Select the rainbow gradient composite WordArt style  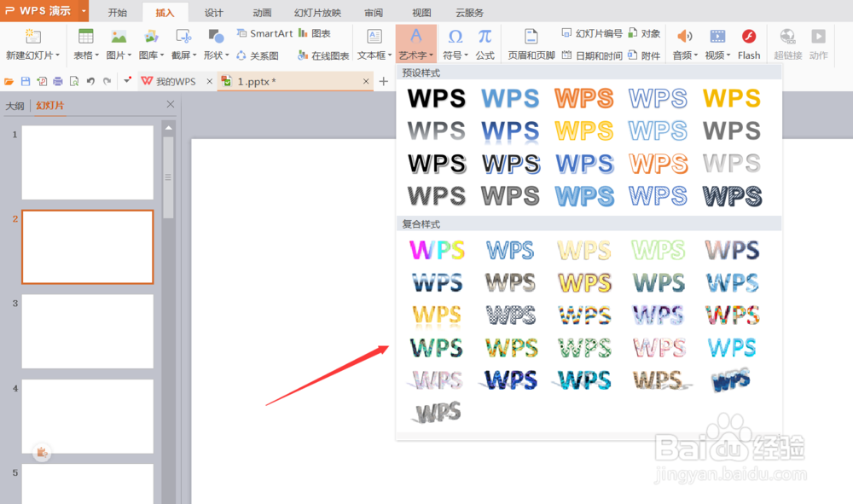pyautogui.click(x=437, y=250)
